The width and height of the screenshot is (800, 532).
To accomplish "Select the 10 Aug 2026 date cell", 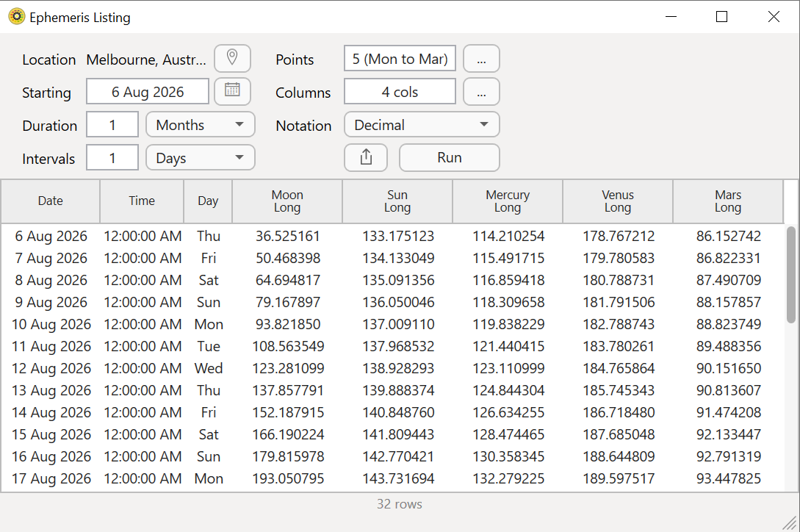I will pyautogui.click(x=51, y=324).
